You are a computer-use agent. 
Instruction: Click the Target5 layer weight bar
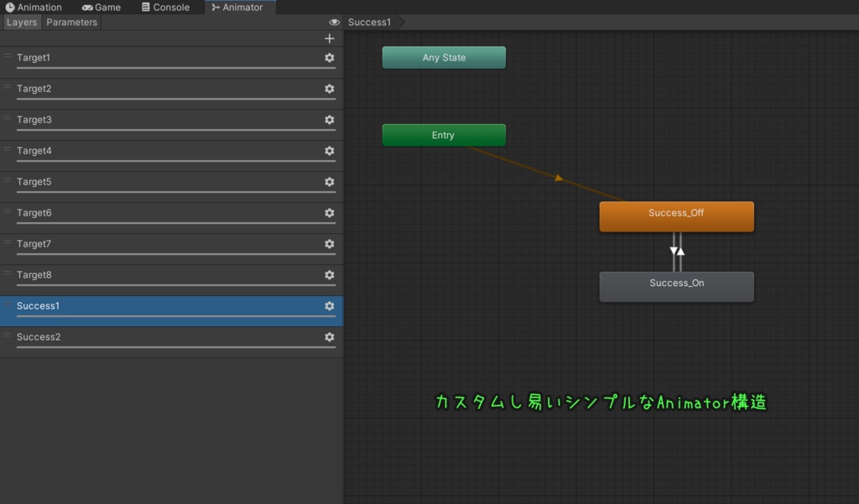click(x=176, y=192)
